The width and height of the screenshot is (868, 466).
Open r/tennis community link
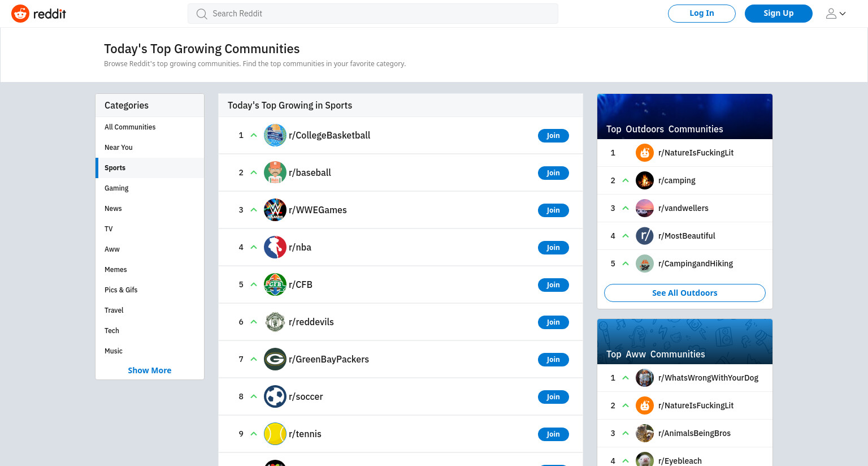[x=305, y=434]
